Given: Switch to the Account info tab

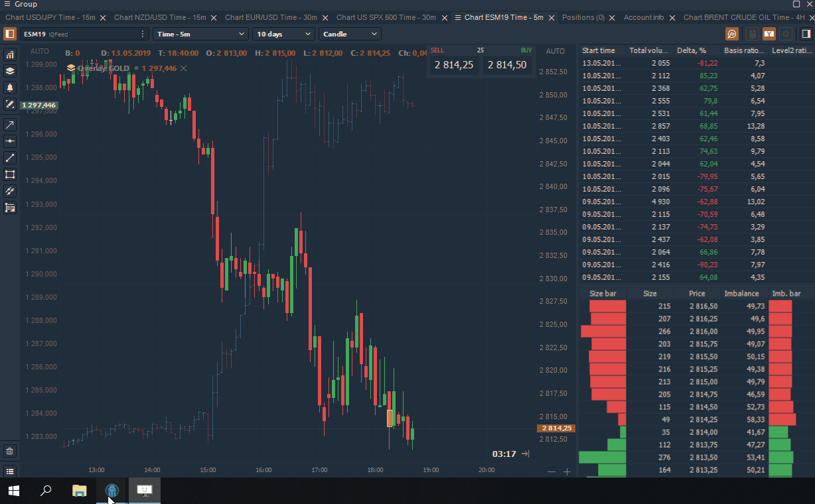Looking at the screenshot, I should (643, 17).
